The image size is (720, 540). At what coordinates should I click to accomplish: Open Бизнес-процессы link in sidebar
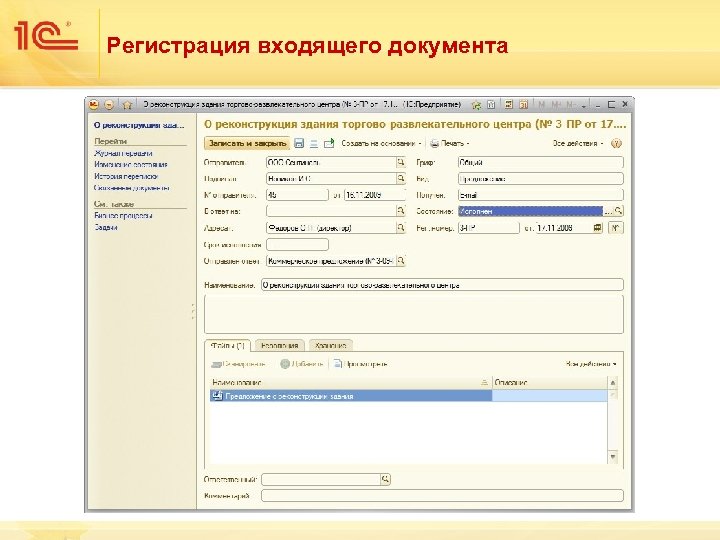tap(123, 215)
